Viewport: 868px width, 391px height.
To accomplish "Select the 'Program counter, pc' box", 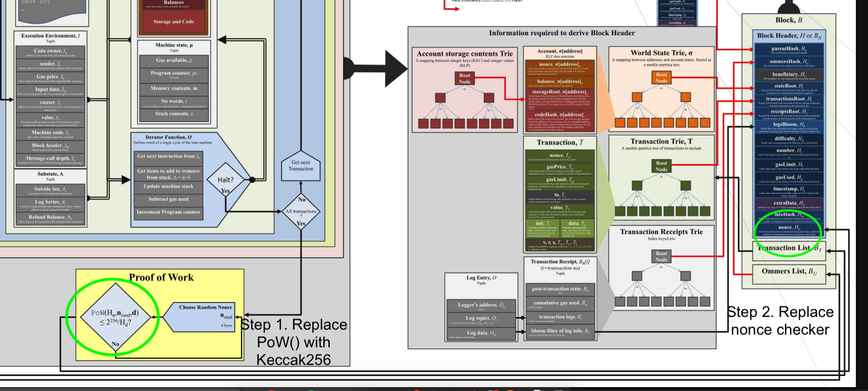I will (x=174, y=75).
